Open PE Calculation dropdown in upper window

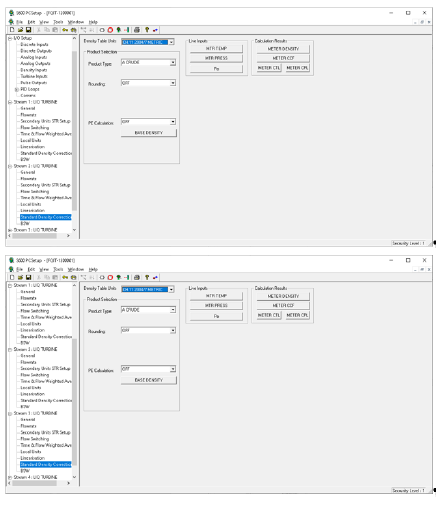pyautogui.click(x=173, y=122)
